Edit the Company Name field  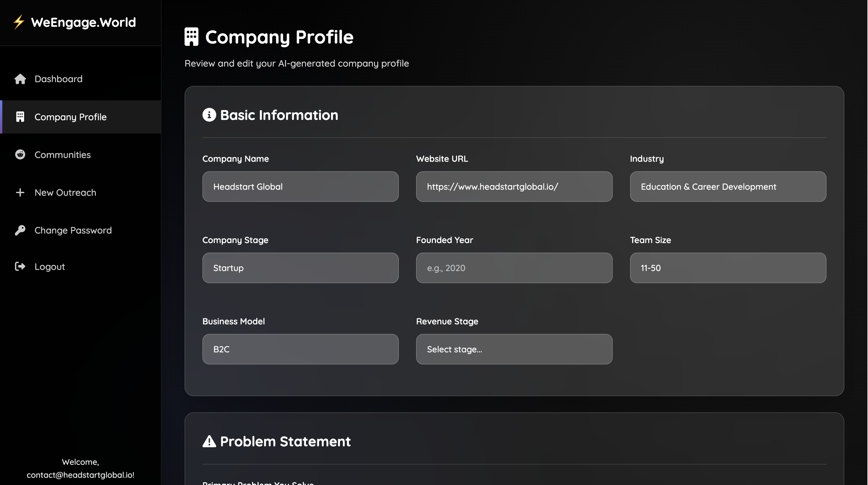(300, 187)
